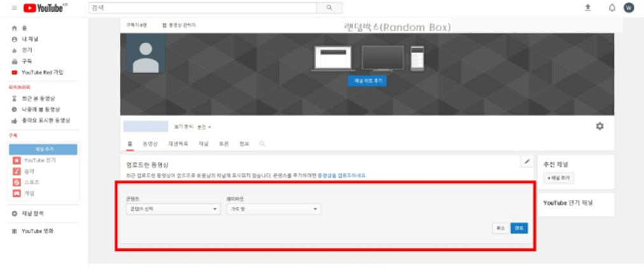Viewport: 644px width, 268px height.
Task: Switch to the 토론 channel tab
Action: 224,144
